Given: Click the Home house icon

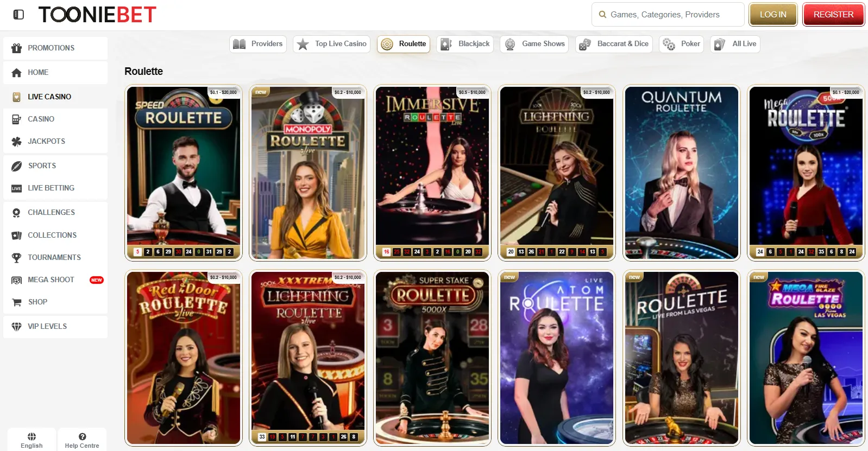Looking at the screenshot, I should coord(17,72).
